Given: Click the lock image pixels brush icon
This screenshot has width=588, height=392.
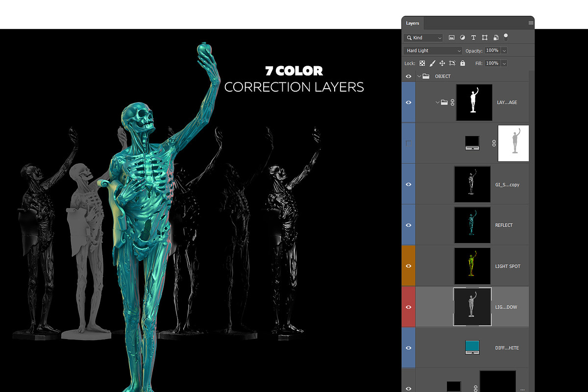Looking at the screenshot, I should [432, 63].
